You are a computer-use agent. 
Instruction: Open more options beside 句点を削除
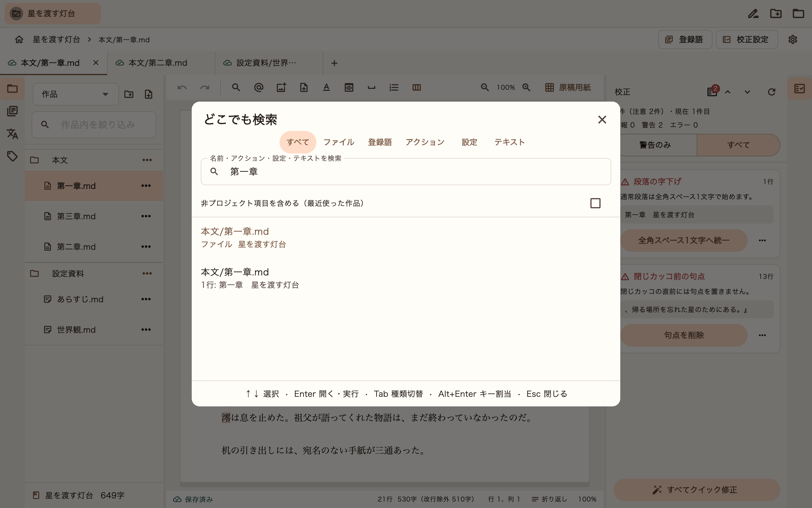[762, 335]
